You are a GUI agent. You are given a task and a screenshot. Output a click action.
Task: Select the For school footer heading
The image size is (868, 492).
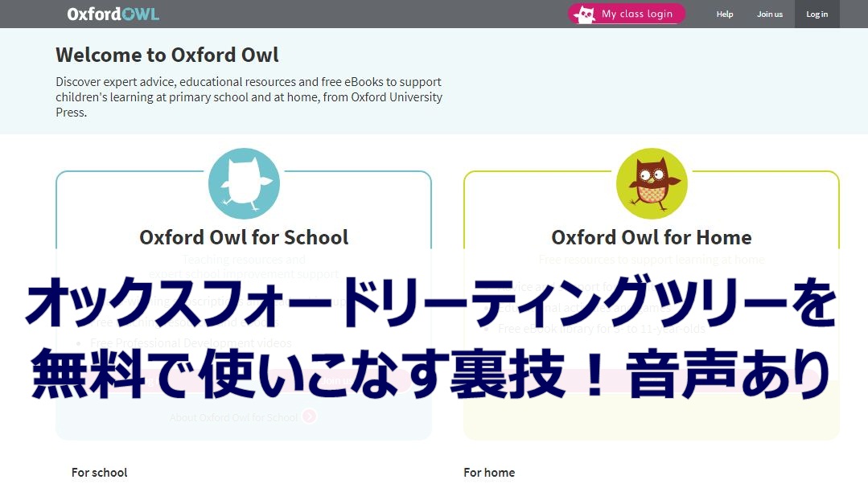[99, 473]
